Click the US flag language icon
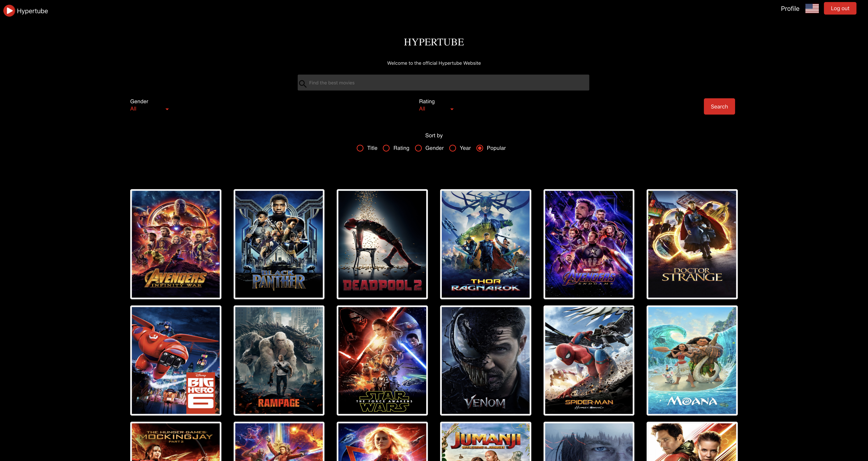868x461 pixels. tap(812, 8)
